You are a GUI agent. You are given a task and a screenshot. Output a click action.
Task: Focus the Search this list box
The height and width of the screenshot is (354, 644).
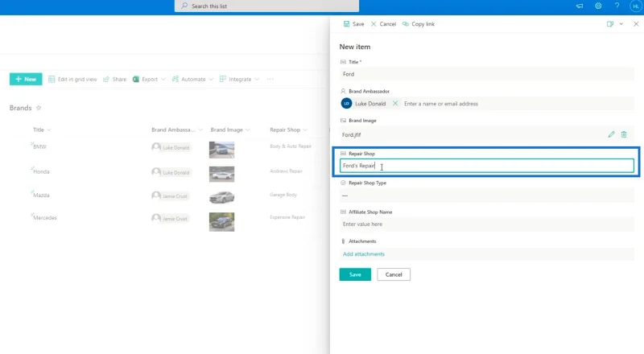coord(266,6)
